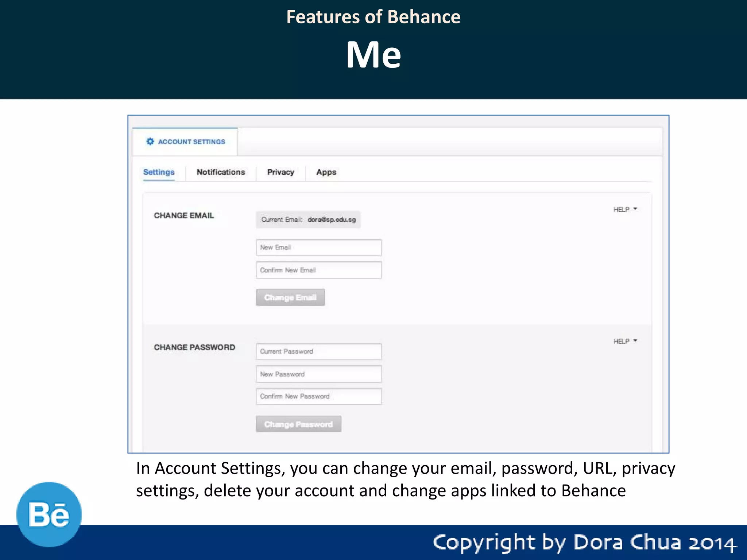Click the Confirm New Password field

pyautogui.click(x=318, y=396)
